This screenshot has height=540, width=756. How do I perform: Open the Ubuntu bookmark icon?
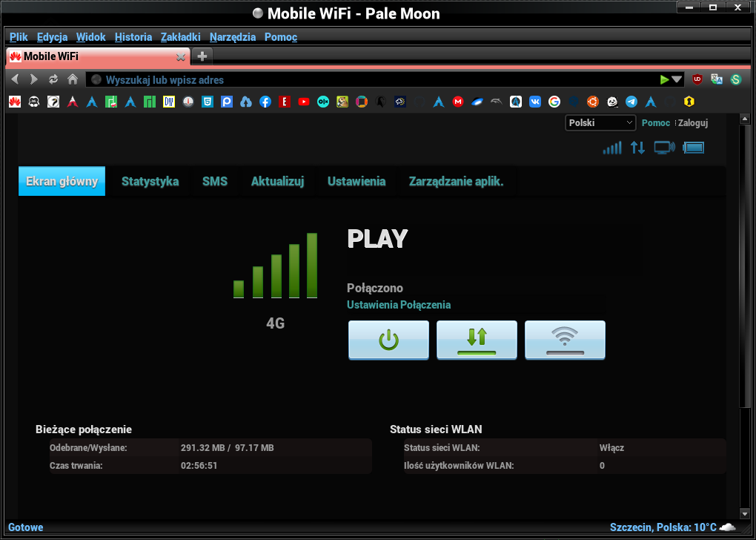pos(592,102)
